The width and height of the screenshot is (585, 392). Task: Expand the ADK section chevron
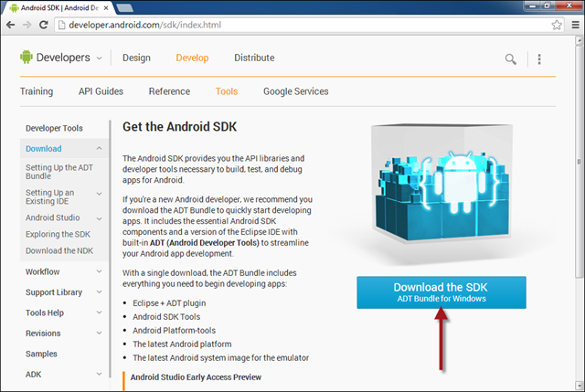[x=100, y=374]
